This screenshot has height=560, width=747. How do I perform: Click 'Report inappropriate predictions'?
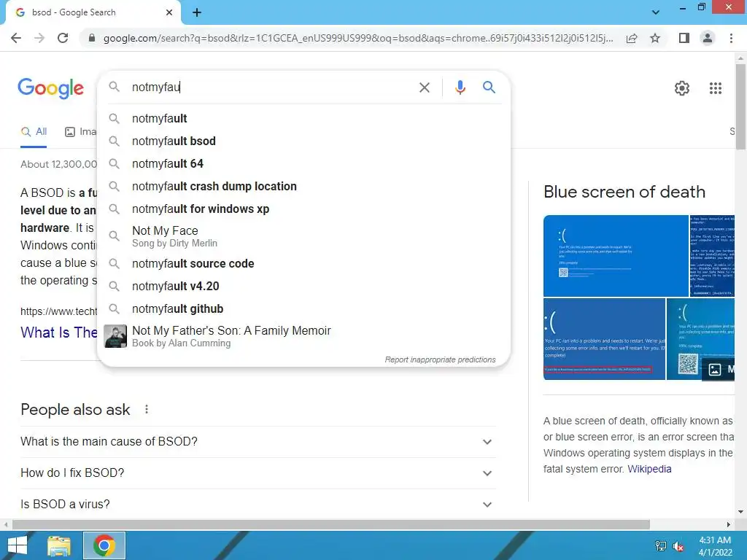click(x=440, y=359)
